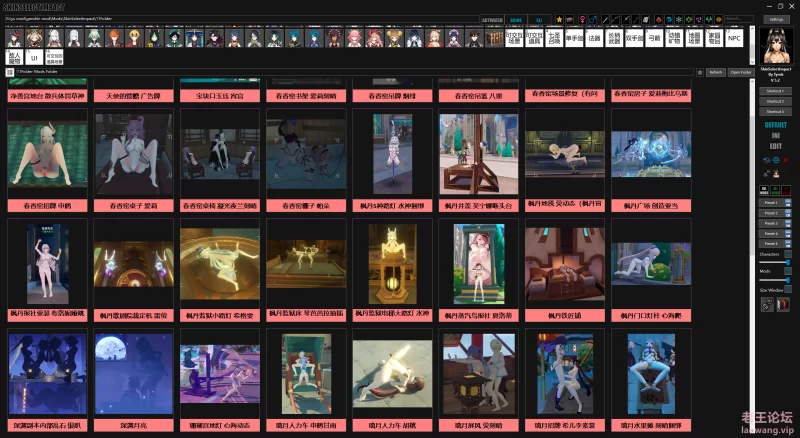Image resolution: width=800 pixels, height=438 pixels.
Task: Click the small character figure icon below EDIT
Action: [x=776, y=174]
